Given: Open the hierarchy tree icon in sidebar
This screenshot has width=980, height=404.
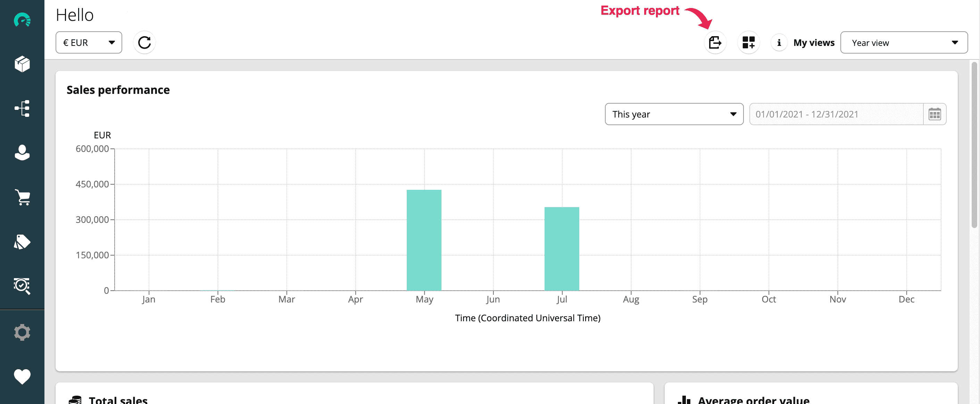Looking at the screenshot, I should (22, 108).
